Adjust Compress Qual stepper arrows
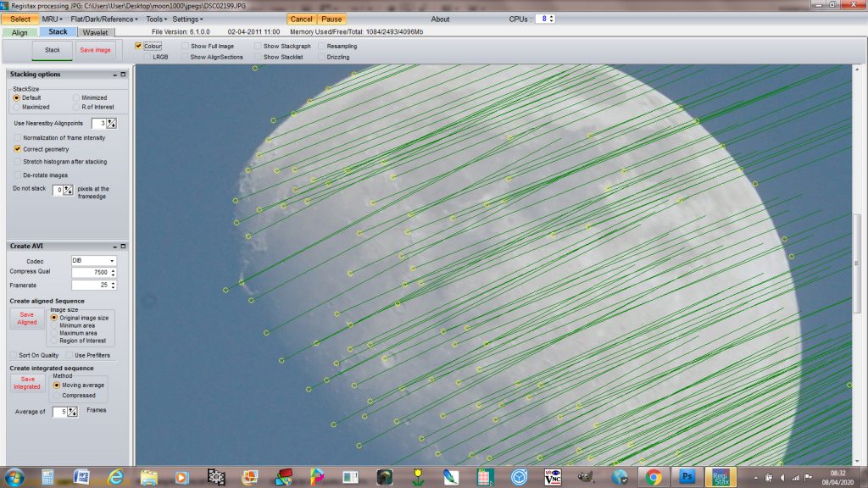 (113, 272)
